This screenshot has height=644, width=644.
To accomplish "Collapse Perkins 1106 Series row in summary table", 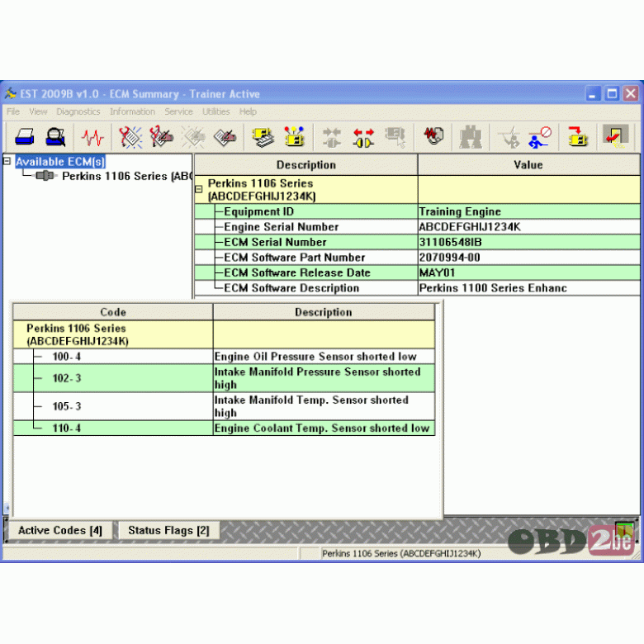I will pos(199,189).
